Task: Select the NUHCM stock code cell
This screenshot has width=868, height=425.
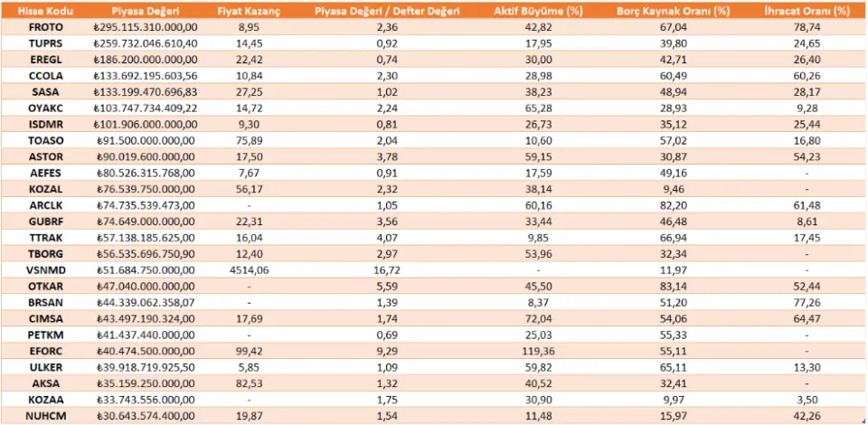Action: [x=46, y=415]
